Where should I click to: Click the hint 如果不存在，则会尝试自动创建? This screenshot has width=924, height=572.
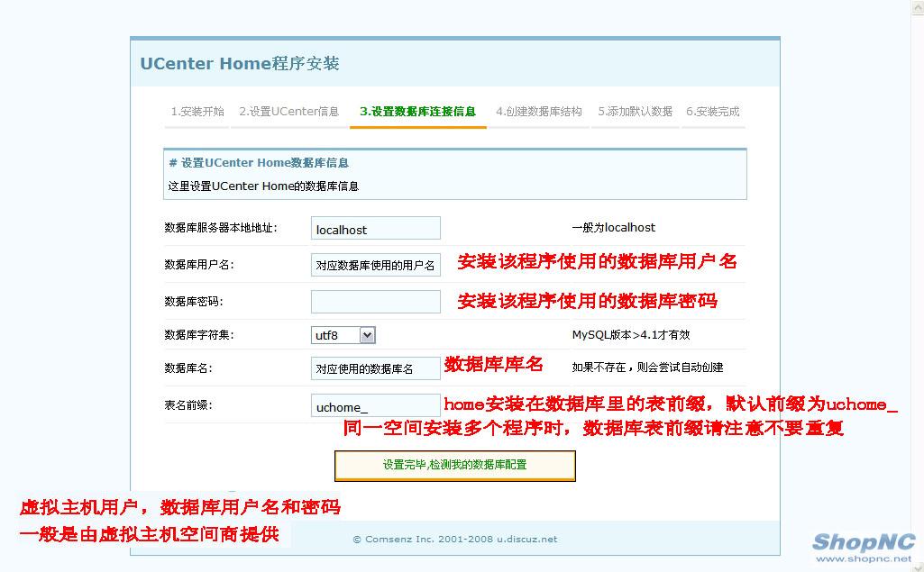point(647,367)
